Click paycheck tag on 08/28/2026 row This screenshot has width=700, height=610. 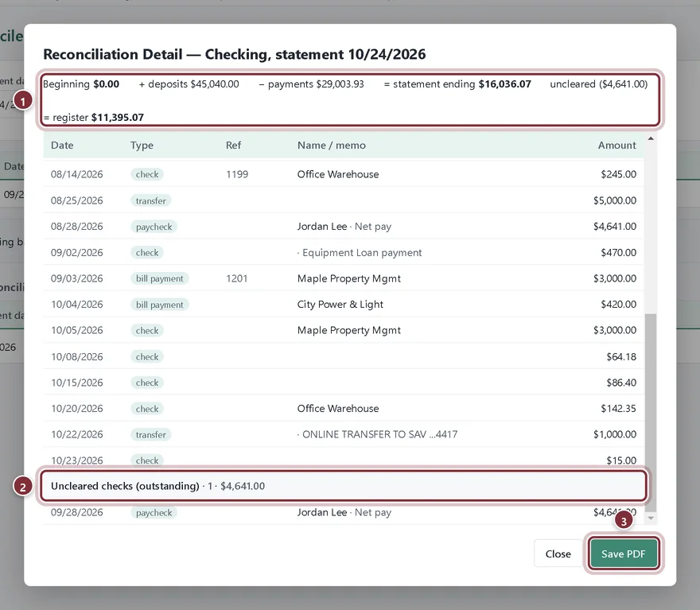[154, 227]
